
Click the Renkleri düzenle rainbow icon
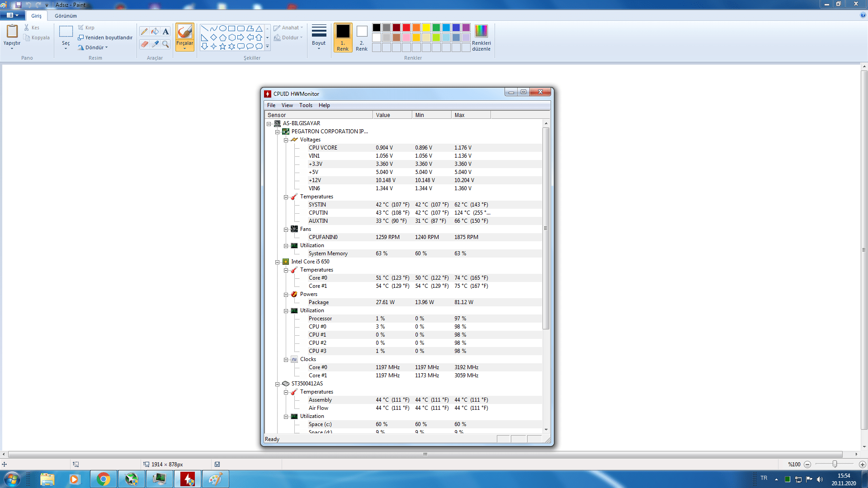[x=481, y=31]
